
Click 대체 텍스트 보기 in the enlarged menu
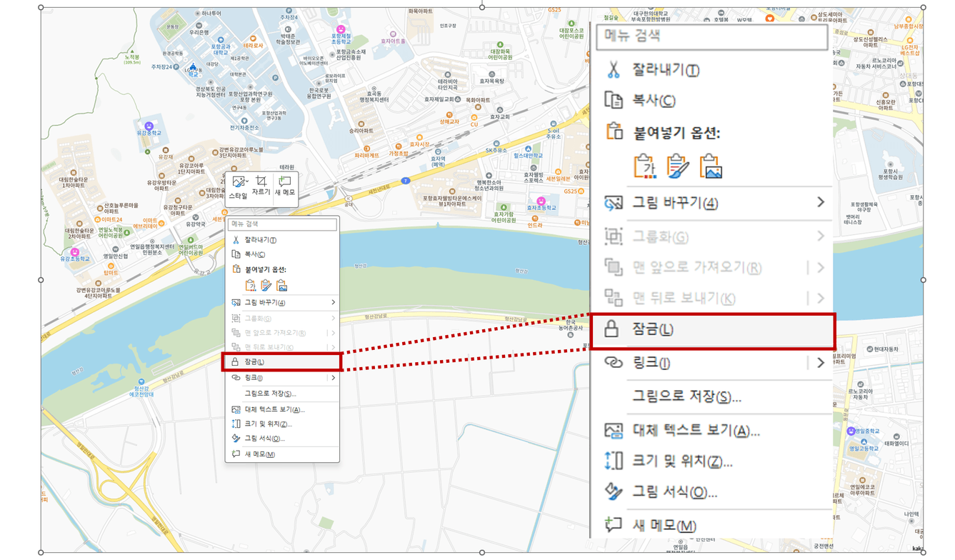click(x=696, y=431)
